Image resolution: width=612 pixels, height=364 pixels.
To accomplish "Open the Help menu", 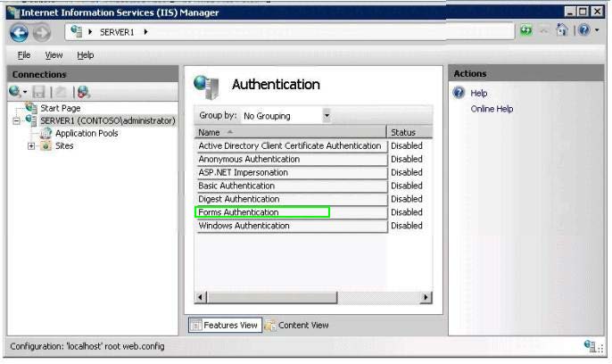I will (85, 55).
